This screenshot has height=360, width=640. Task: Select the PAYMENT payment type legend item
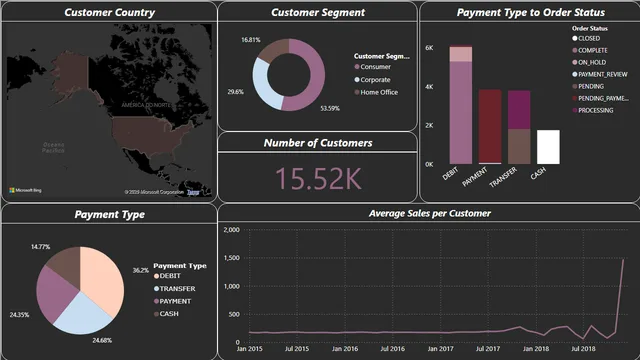pos(172,301)
